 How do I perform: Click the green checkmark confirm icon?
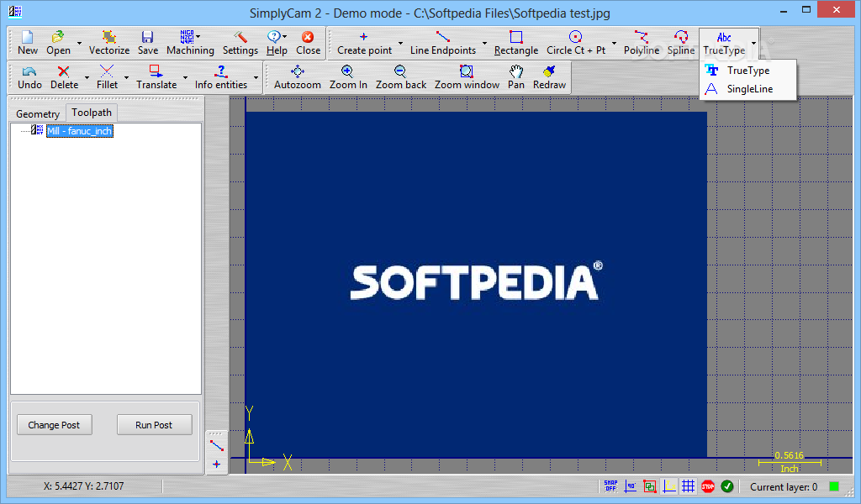click(727, 486)
